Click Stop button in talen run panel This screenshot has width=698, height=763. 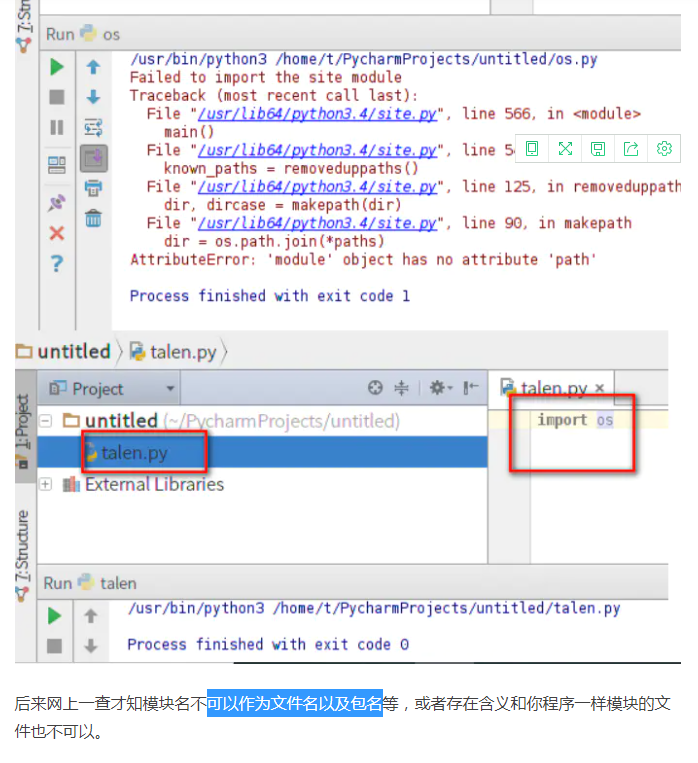(x=54, y=646)
